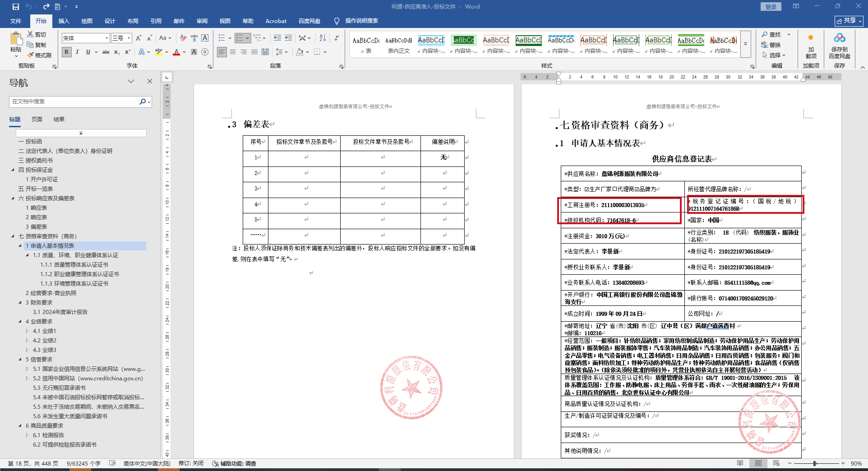
Task: Switch to the 审阅 ribbon tab
Action: [202, 21]
